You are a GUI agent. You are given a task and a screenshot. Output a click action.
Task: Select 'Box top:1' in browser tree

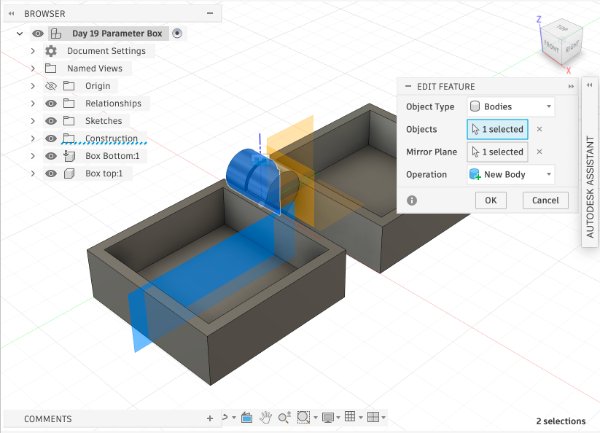104,173
